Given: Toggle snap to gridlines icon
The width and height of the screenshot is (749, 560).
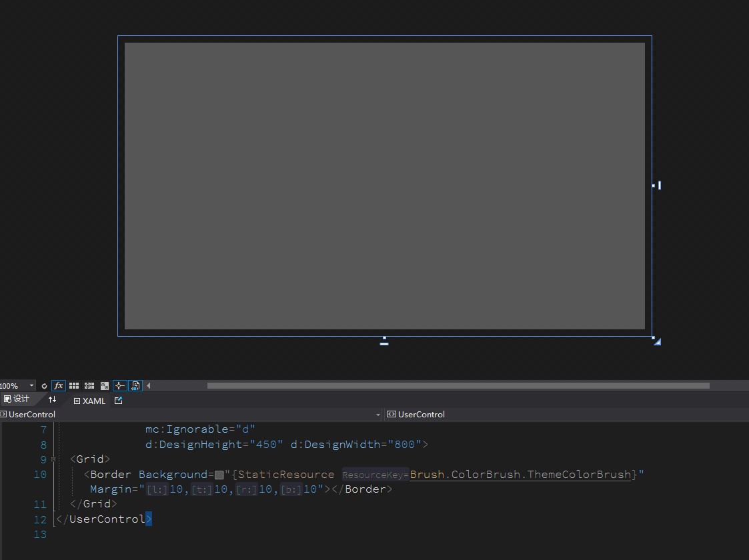Looking at the screenshot, I should coord(89,386).
